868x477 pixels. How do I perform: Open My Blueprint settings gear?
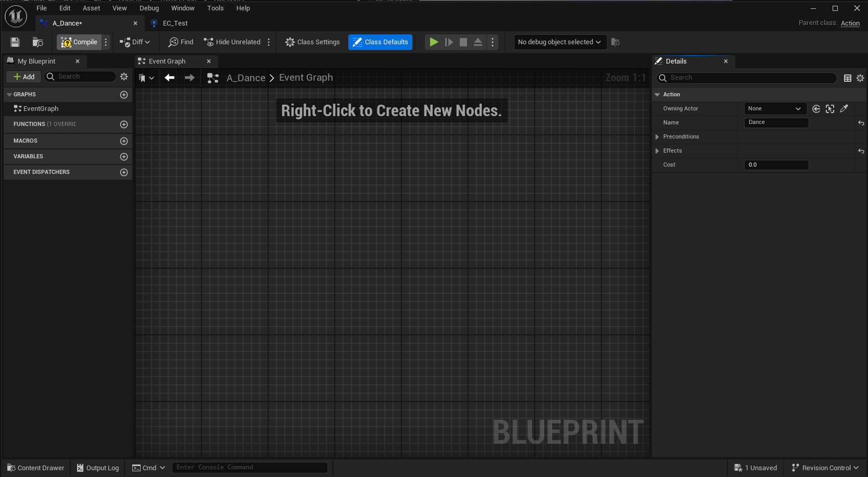tap(124, 77)
